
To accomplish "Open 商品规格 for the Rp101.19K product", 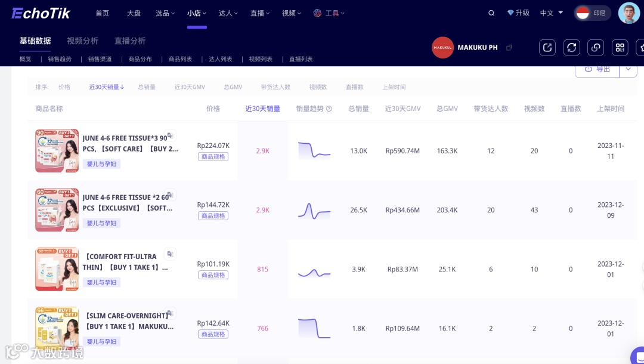I will click(x=213, y=275).
